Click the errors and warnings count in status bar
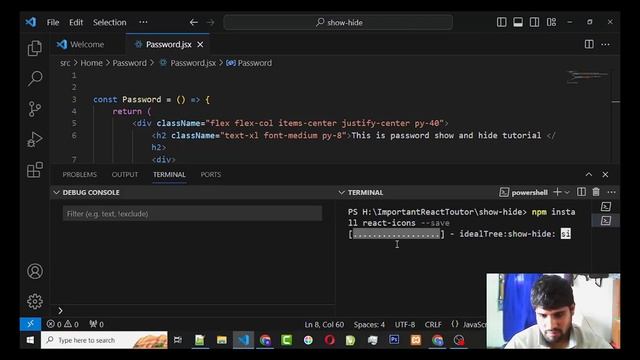The width and height of the screenshot is (640, 360). tap(62, 324)
